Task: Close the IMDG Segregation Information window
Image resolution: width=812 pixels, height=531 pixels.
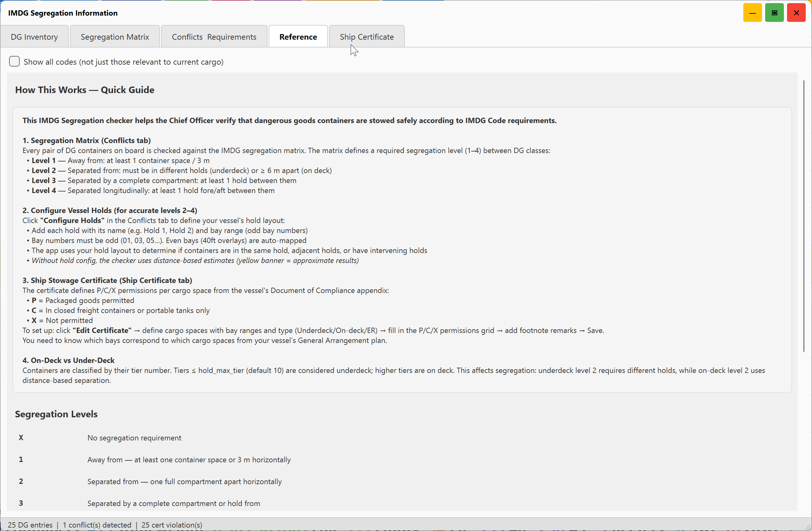Action: [x=796, y=12]
